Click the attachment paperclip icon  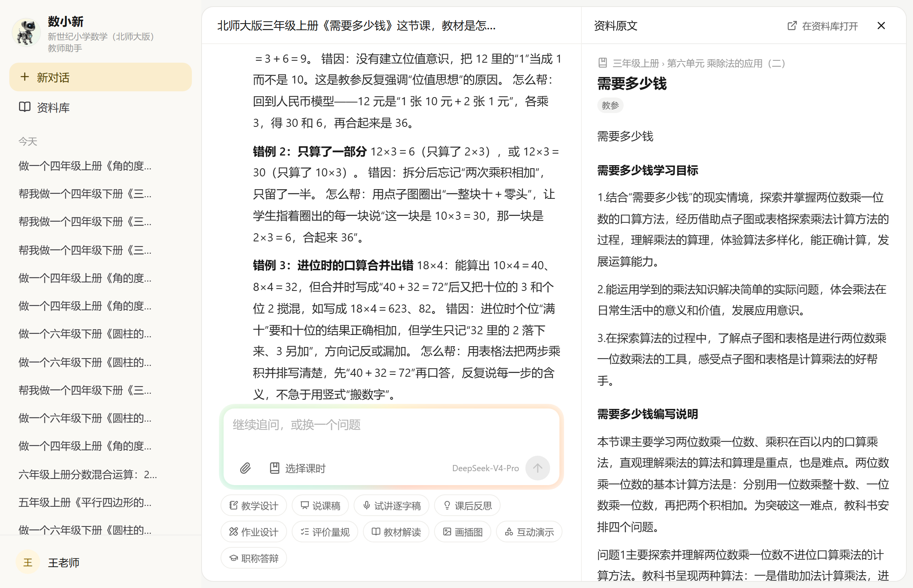click(x=245, y=468)
